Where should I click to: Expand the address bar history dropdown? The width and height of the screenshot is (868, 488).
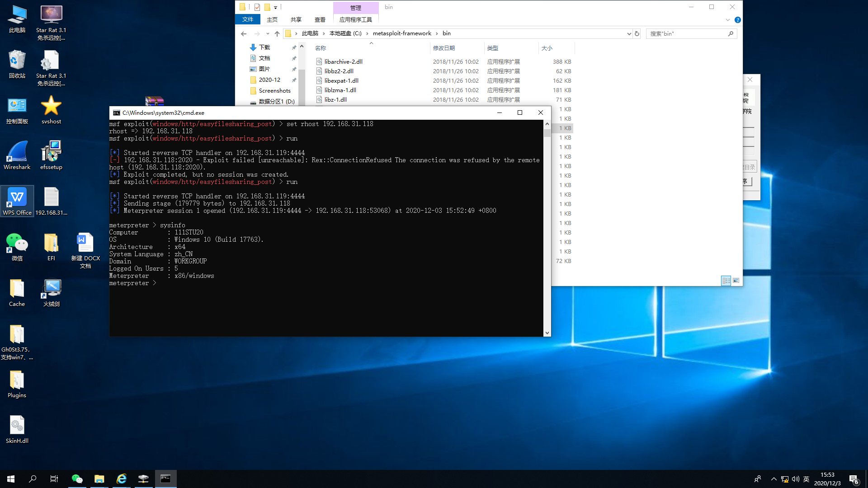pos(629,33)
